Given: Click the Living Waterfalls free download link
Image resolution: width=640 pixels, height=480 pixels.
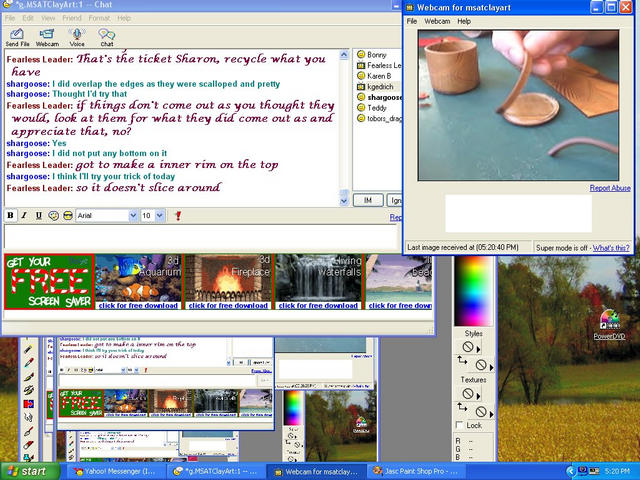Looking at the screenshot, I should (x=318, y=306).
